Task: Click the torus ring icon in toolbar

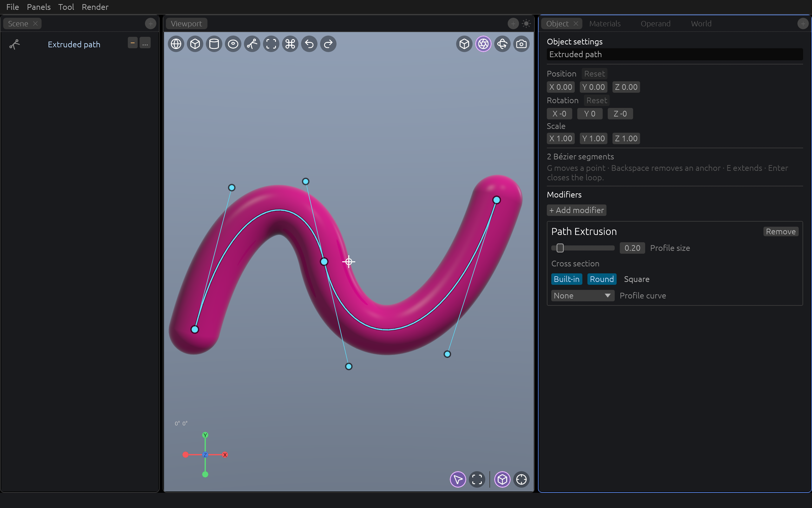Action: pyautogui.click(x=233, y=44)
